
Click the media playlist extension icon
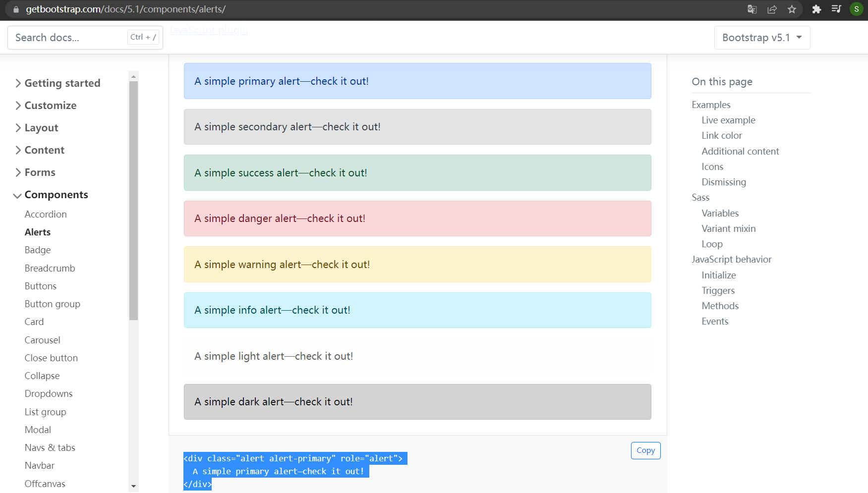click(x=836, y=9)
